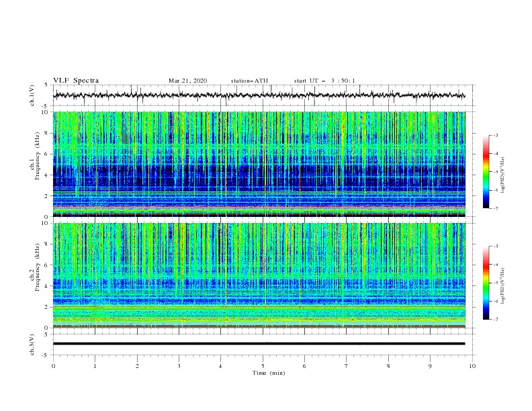This screenshot has height=411, width=532.
Task: Click inside the ch.2 spectrogram panel
Action: 259,275
